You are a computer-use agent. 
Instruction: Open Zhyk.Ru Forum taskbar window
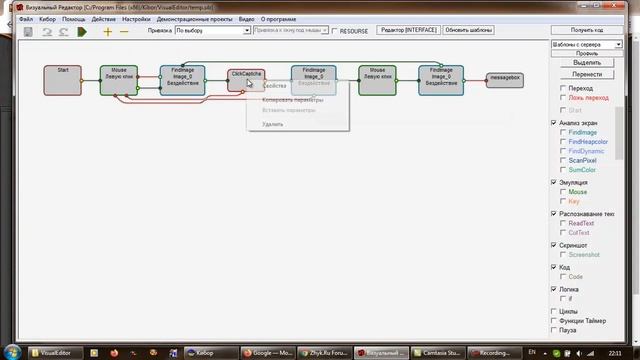coord(324,353)
